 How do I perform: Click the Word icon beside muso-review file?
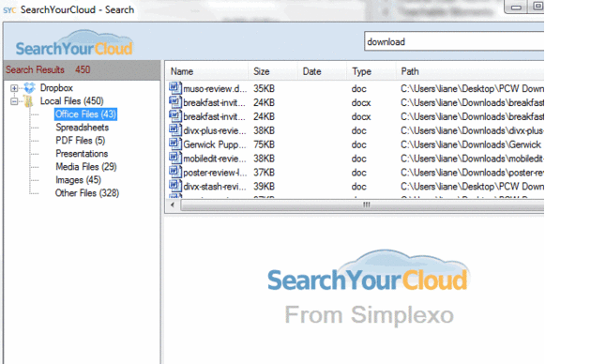pyautogui.click(x=175, y=88)
